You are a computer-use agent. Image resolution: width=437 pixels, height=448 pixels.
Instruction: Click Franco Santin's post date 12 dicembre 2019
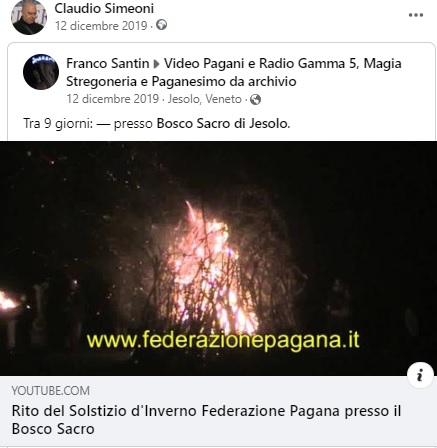tap(112, 99)
